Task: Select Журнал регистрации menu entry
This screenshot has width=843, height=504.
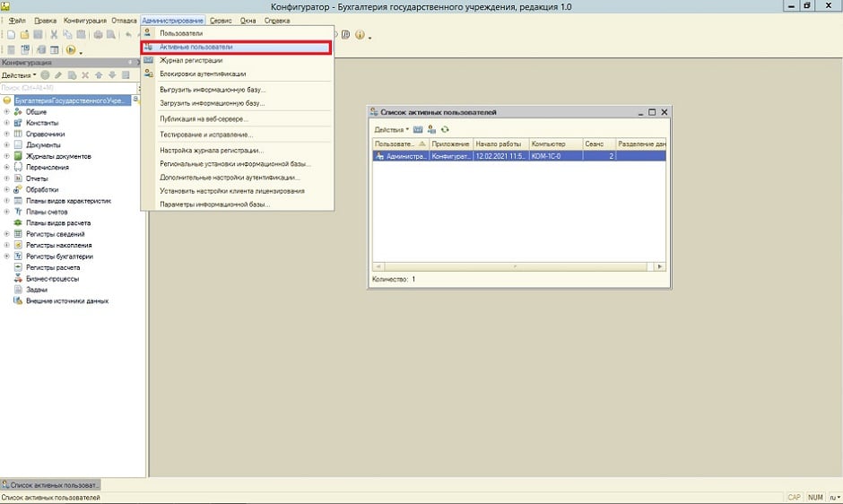Action: click(191, 60)
